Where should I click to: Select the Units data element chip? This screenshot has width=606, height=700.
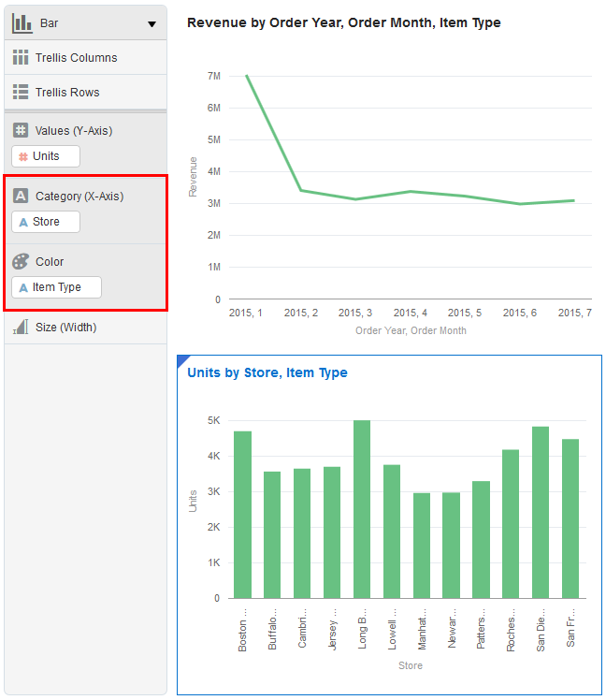pyautogui.click(x=46, y=156)
